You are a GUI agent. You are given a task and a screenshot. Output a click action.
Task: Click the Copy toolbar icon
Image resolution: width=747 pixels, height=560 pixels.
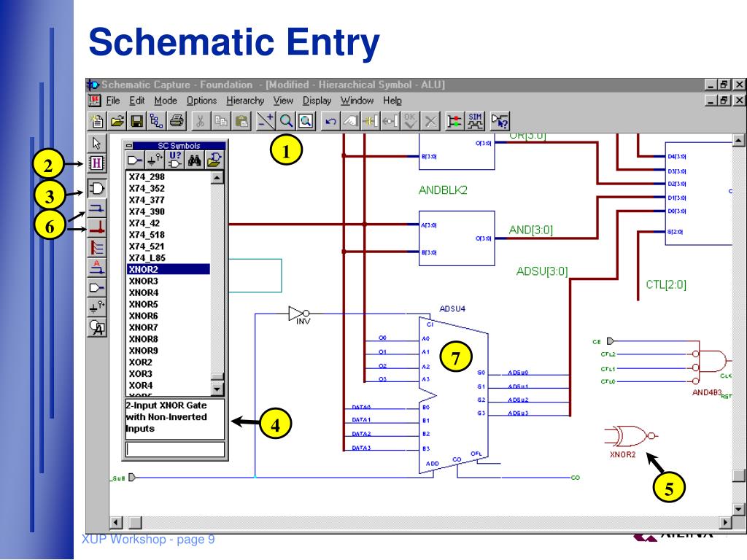221,122
